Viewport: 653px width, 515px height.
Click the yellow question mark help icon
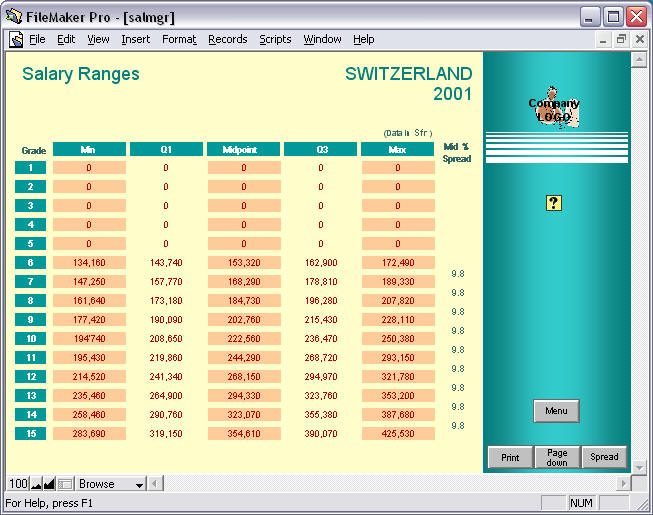click(554, 203)
